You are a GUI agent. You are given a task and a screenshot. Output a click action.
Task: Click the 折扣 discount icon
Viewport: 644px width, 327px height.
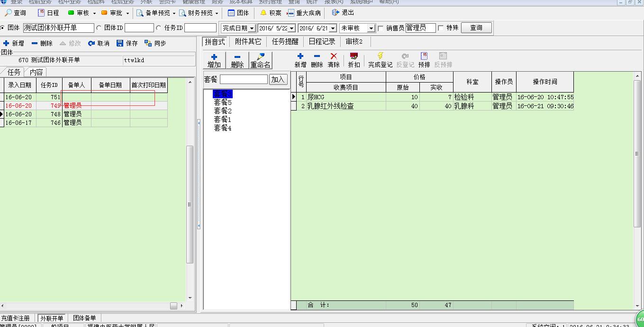354,56
